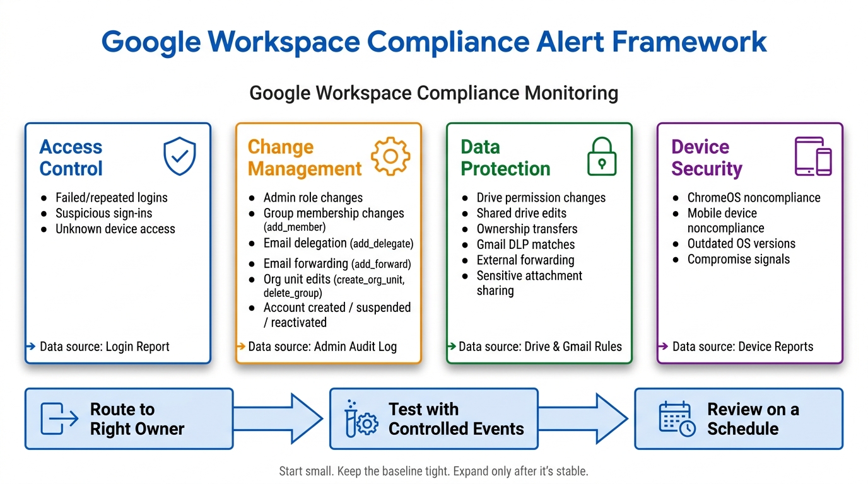Click the arrow beside Data source: Admin Audit Log
The height and width of the screenshot is (484, 868).
point(240,347)
